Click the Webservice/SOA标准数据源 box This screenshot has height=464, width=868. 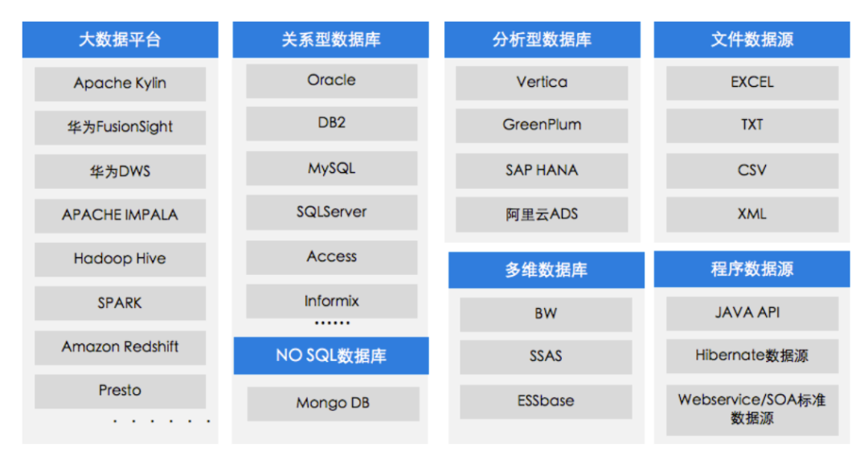(x=751, y=409)
